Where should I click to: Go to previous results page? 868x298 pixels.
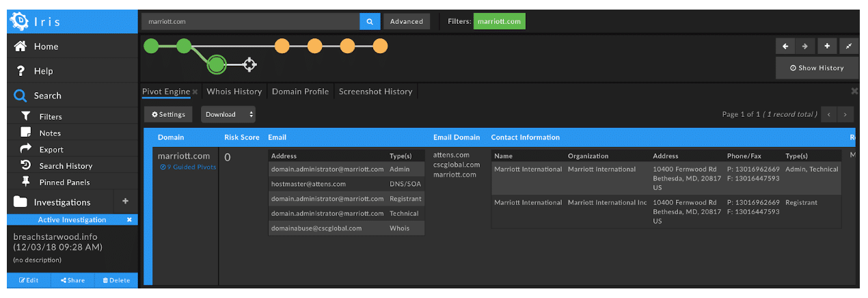(x=828, y=114)
